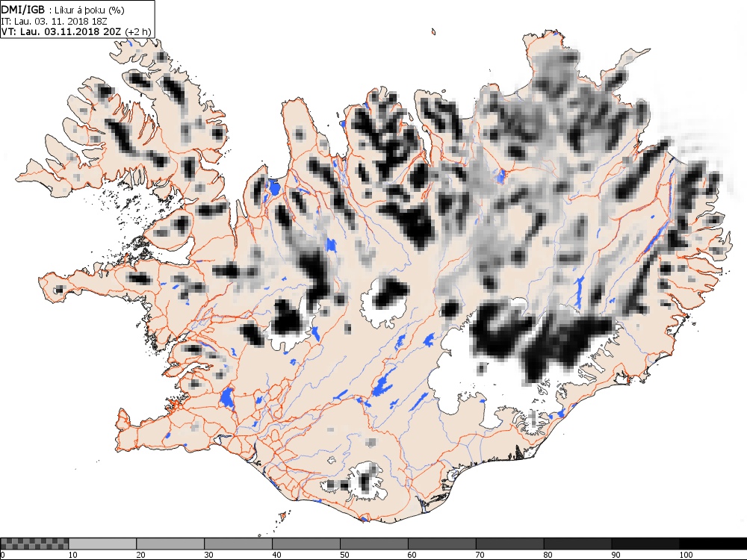Click "VT: Lau. 03.11.2018 20Z (+2 h)" text
This screenshot has height=560, width=747.
point(76,31)
